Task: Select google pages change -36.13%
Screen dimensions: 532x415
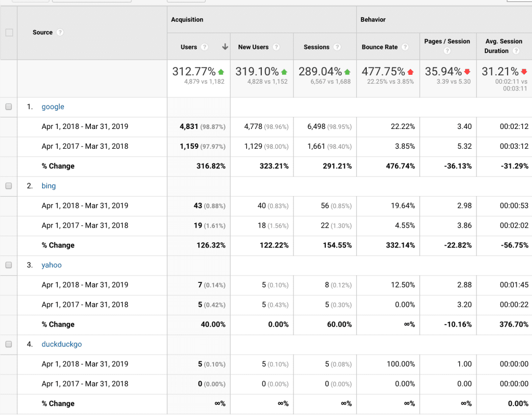Action: (458, 166)
